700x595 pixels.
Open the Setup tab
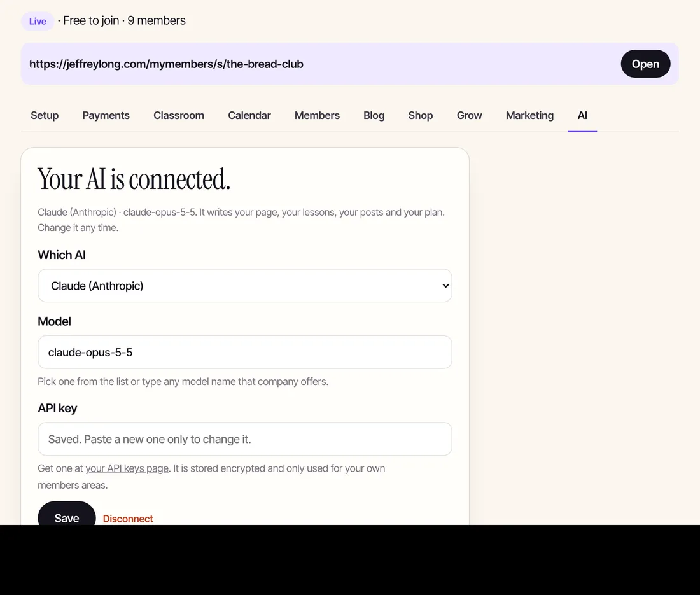coord(45,115)
